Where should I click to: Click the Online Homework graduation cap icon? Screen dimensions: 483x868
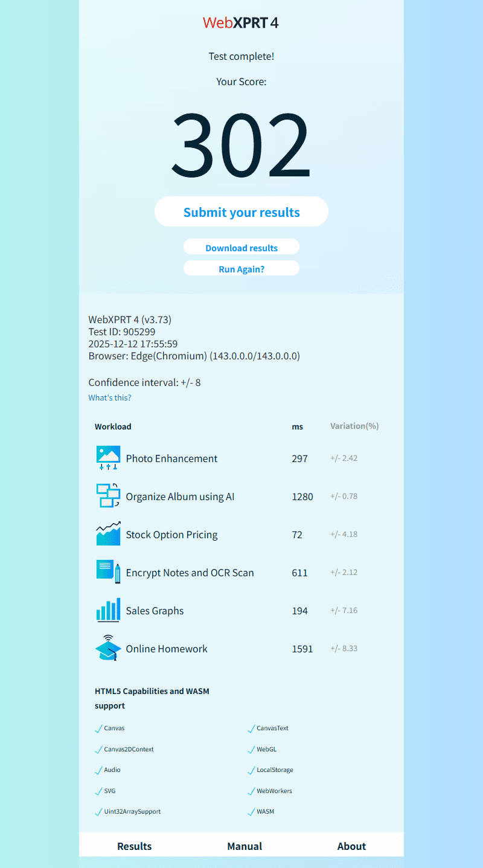[108, 648]
